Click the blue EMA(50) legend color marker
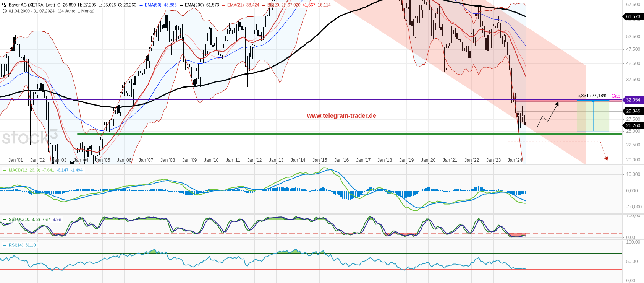This screenshot has height=283, width=644. (x=141, y=5)
